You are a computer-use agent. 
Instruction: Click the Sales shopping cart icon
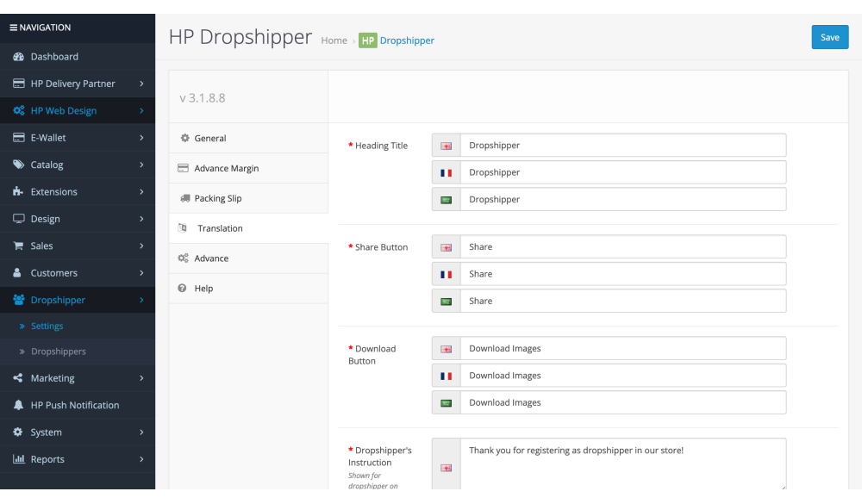pos(18,246)
